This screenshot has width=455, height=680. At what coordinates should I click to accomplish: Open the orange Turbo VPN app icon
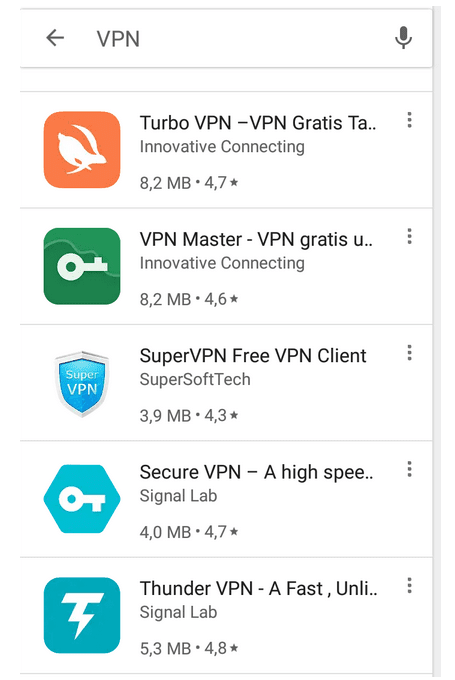[82, 150]
